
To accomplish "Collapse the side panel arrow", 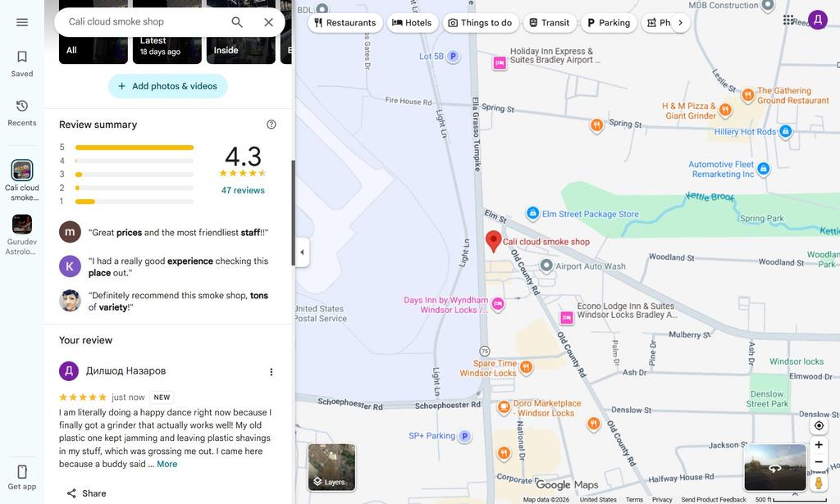I will [x=302, y=252].
